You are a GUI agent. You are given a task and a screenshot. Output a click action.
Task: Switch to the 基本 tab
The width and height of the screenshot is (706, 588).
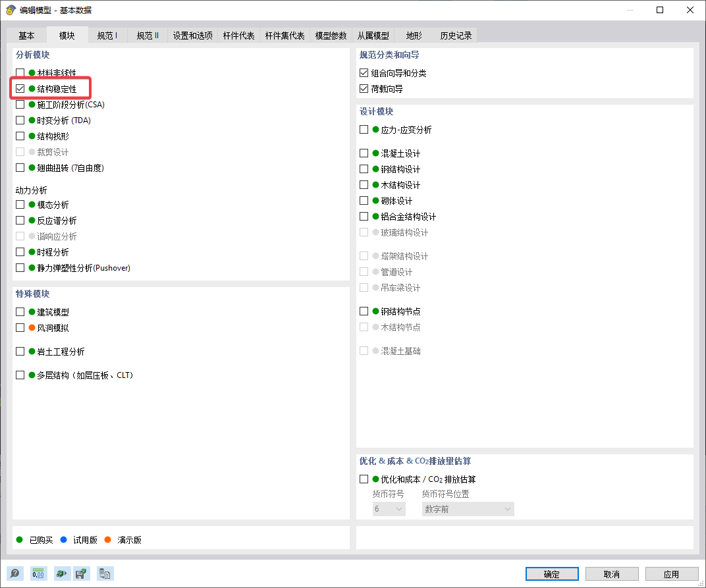(x=26, y=35)
